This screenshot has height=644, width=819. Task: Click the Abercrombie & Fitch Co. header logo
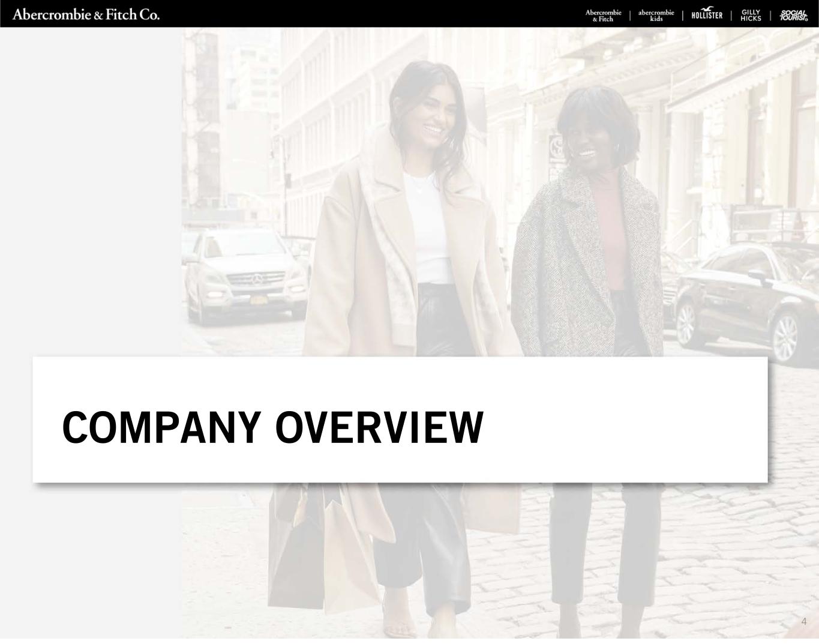[86, 14]
